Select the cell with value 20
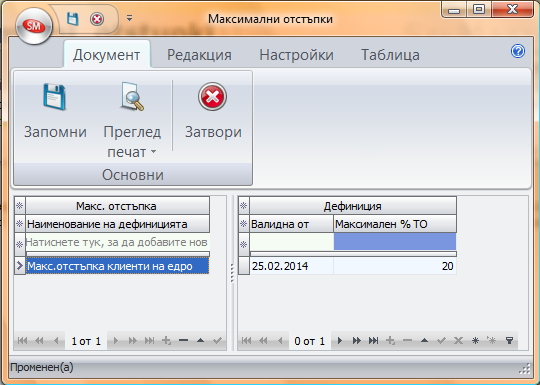 pyautogui.click(x=395, y=266)
